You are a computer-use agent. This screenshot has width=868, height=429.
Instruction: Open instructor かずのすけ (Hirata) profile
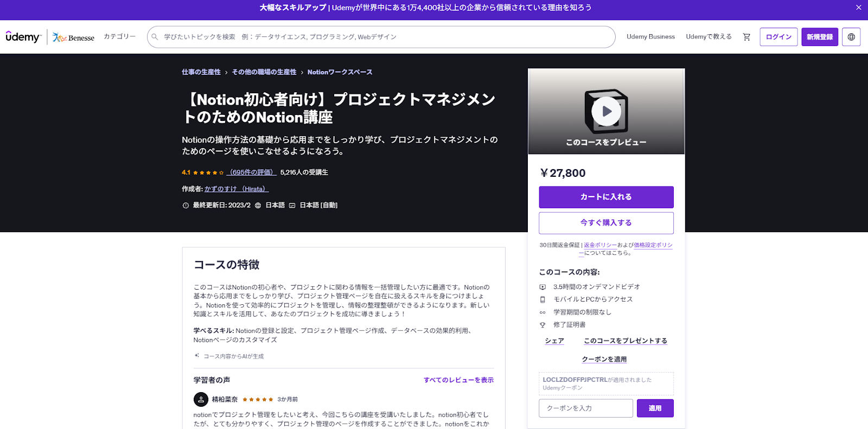[237, 189]
